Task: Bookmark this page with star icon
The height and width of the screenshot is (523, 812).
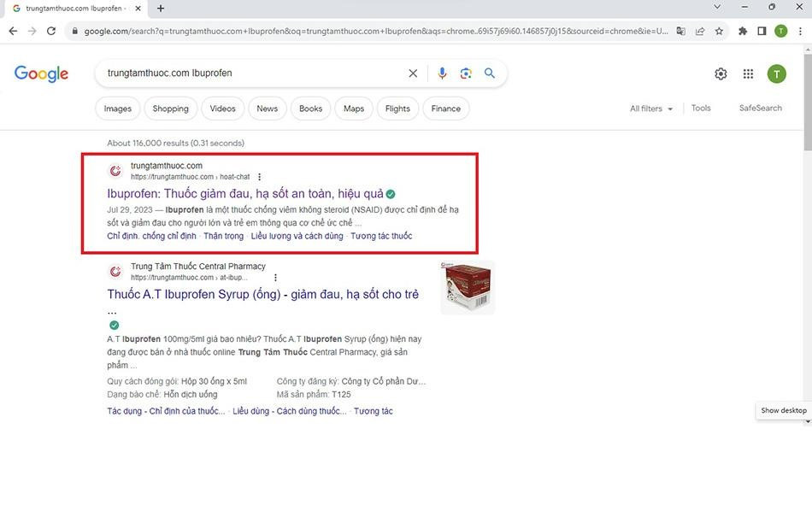Action: 719,31
